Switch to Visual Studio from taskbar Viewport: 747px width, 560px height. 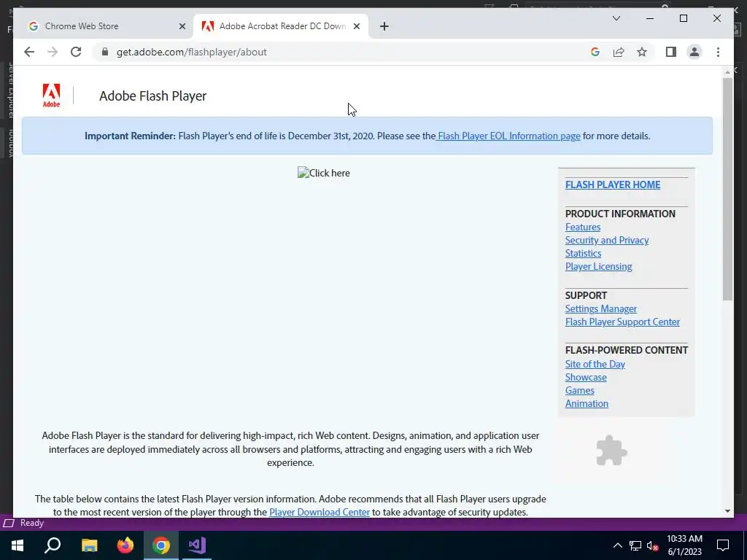click(x=197, y=545)
